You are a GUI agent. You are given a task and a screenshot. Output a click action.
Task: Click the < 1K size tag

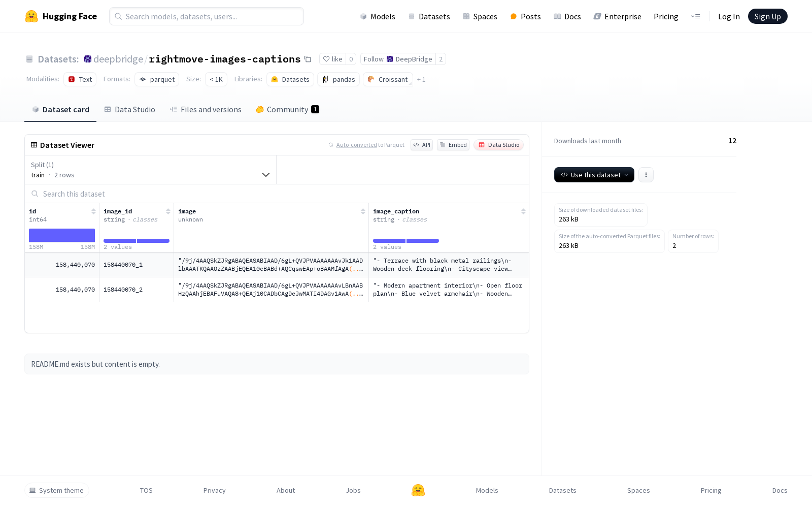pos(216,79)
